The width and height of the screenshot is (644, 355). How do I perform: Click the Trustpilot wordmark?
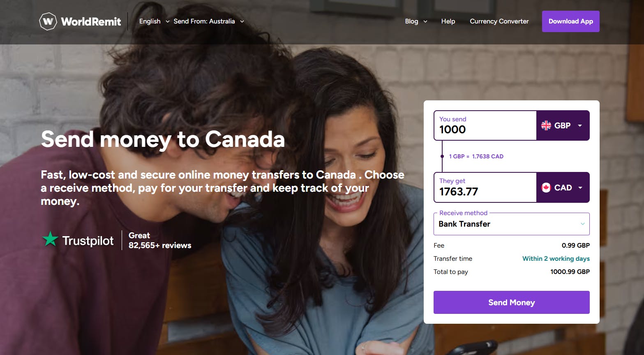(88, 241)
